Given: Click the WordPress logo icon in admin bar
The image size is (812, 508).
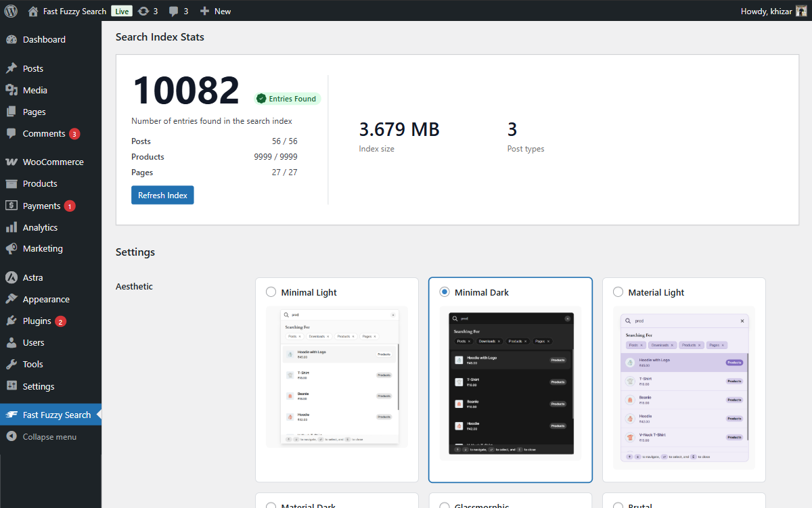Looking at the screenshot, I should pyautogui.click(x=11, y=11).
